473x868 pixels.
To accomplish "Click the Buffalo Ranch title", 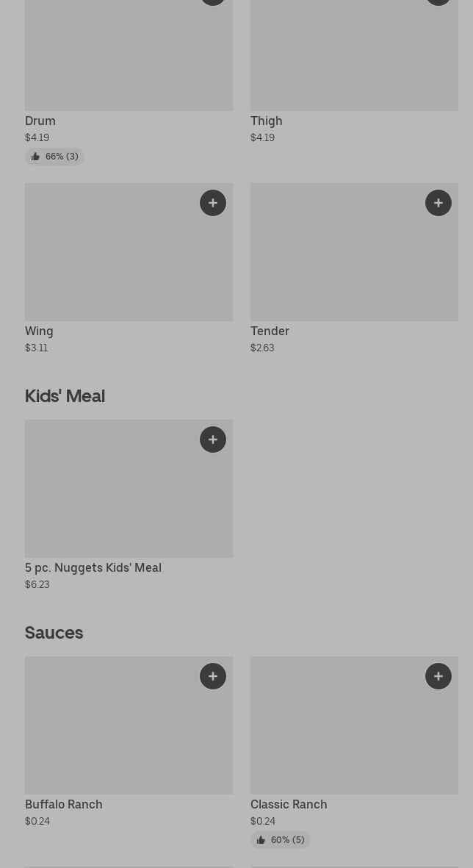I will [x=64, y=804].
